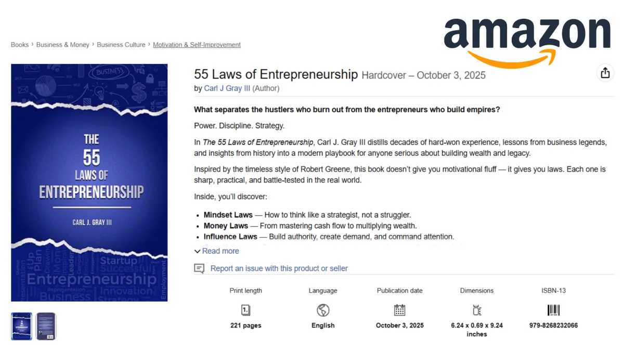Open the Books breadcrumb
The height and width of the screenshot is (364, 624).
[20, 45]
